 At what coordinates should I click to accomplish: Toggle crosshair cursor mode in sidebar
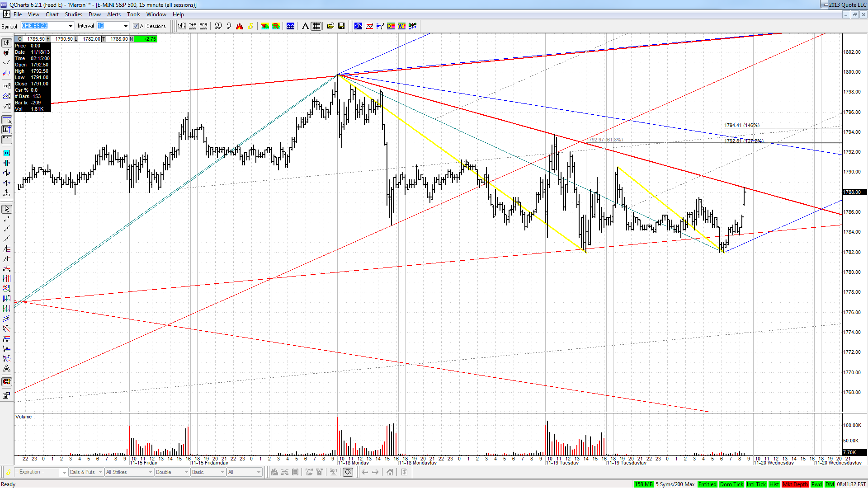pyautogui.click(x=7, y=120)
